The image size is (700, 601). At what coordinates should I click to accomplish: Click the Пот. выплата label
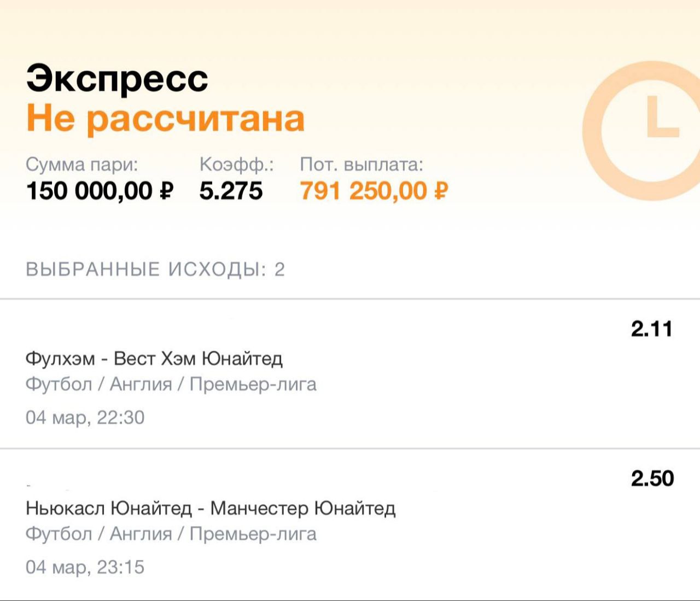tap(361, 164)
